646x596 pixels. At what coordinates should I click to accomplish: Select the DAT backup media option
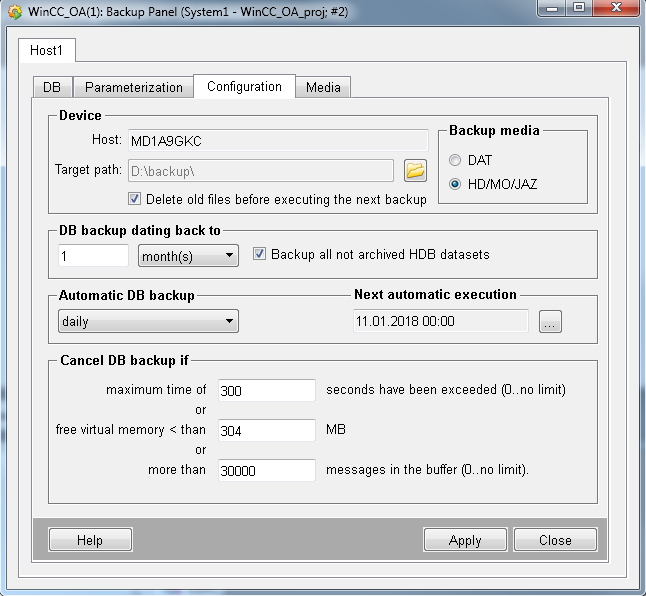tap(456, 160)
